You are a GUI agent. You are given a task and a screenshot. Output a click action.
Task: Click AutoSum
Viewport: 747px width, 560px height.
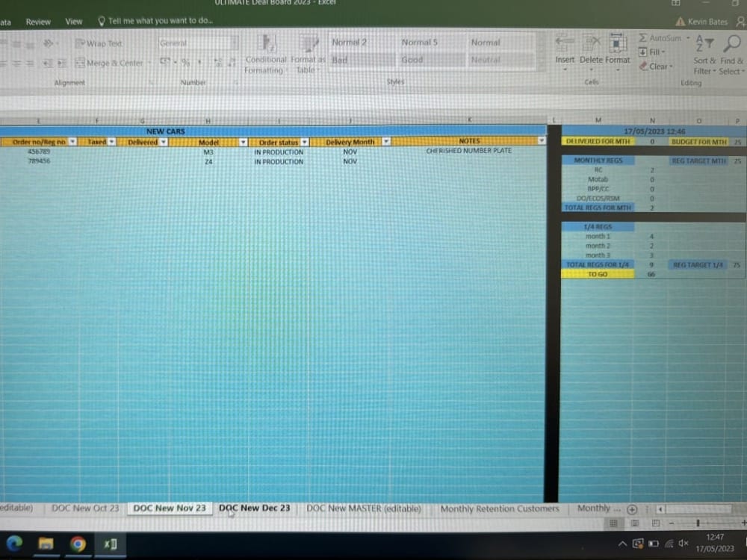click(660, 38)
